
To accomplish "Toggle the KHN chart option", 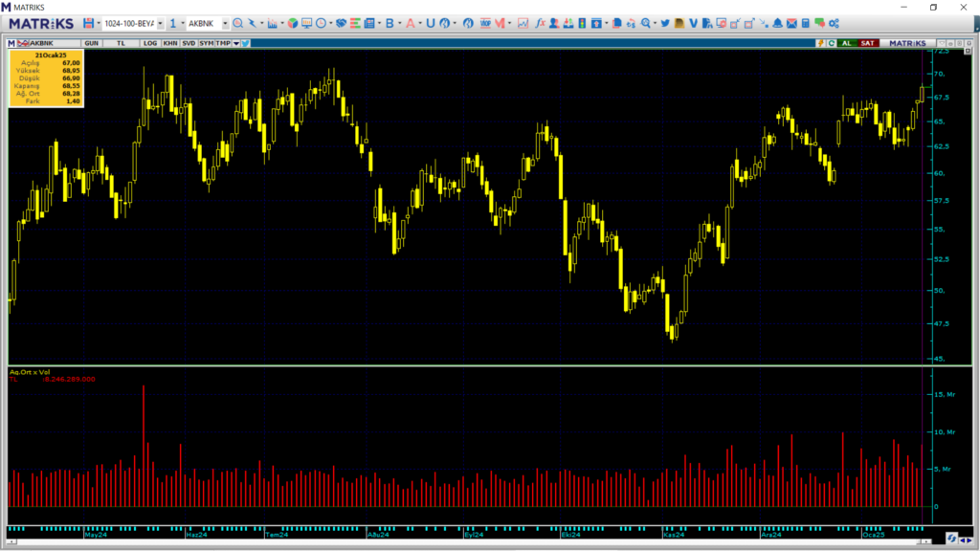I will pyautogui.click(x=169, y=43).
